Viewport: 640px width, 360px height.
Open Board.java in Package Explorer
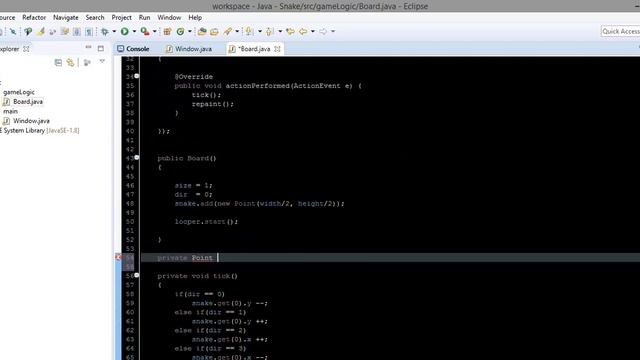28,102
